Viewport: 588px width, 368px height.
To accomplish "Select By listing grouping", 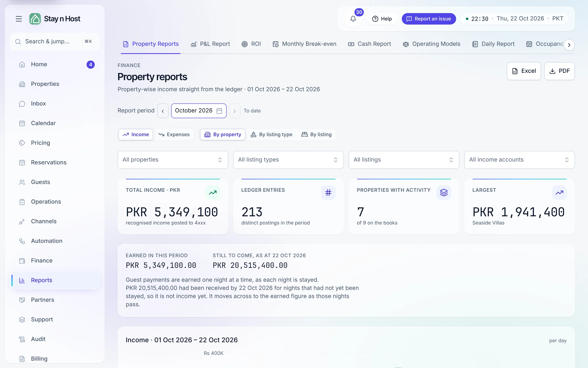I will coord(316,135).
